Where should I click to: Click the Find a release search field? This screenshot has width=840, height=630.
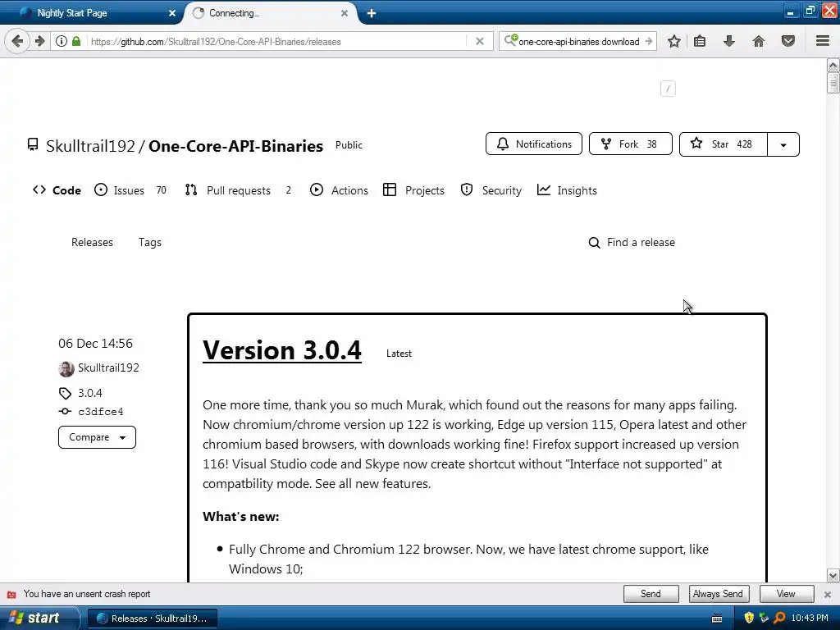[632, 242]
